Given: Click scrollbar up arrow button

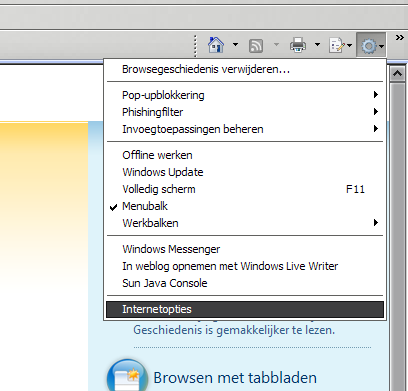Looking at the screenshot, I should pyautogui.click(x=397, y=73).
